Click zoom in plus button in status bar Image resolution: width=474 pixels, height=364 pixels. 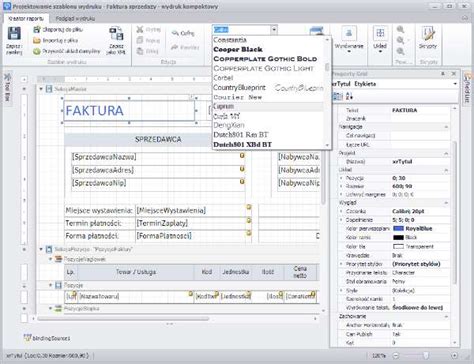click(455, 356)
